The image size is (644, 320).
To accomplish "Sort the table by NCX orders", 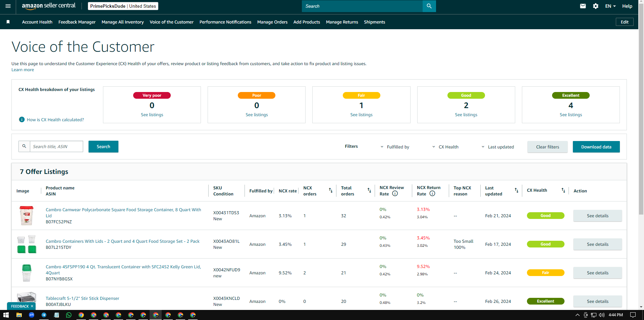I will coord(331,190).
